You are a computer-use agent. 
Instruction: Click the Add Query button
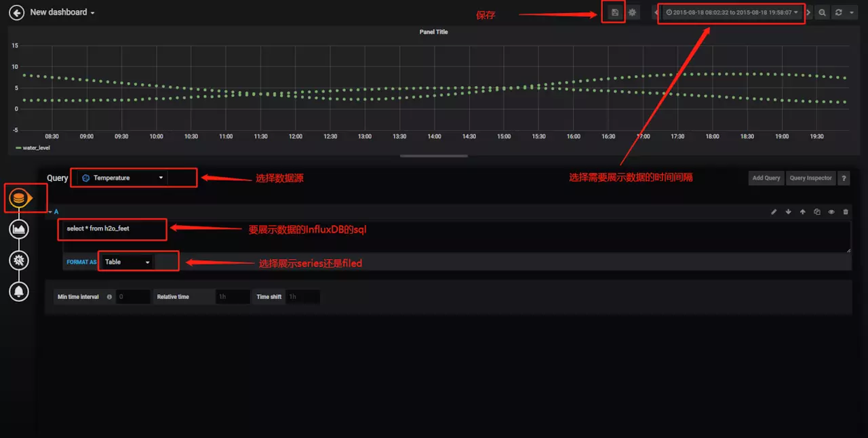click(766, 178)
